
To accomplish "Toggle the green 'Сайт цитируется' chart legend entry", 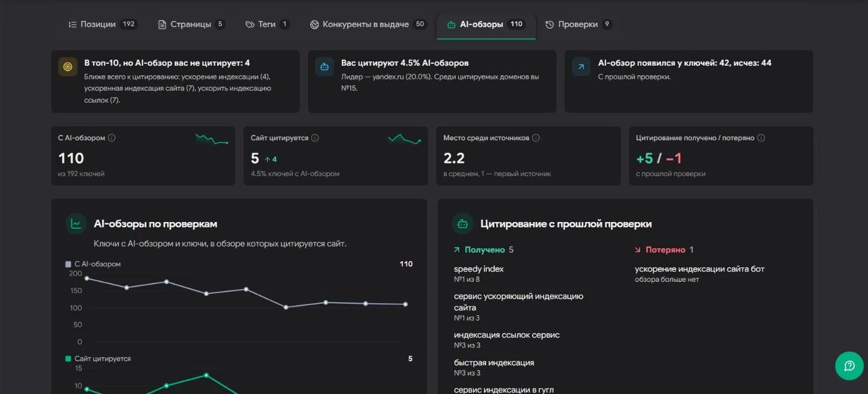I will (98, 359).
